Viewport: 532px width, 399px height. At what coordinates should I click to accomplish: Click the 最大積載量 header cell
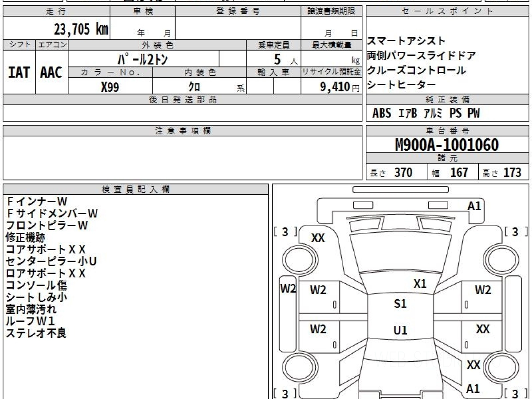coord(332,45)
